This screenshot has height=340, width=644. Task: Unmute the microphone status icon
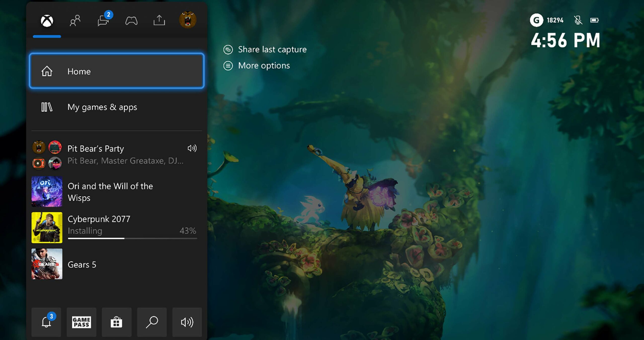pyautogui.click(x=578, y=21)
